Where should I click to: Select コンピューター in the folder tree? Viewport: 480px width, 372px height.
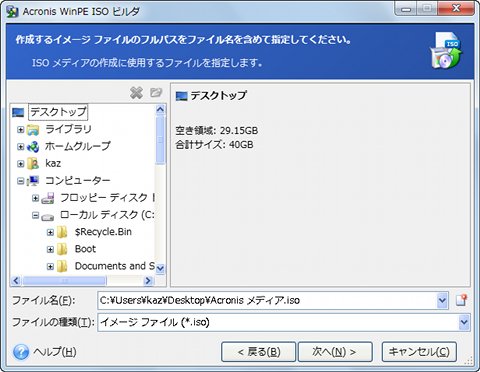pos(78,181)
